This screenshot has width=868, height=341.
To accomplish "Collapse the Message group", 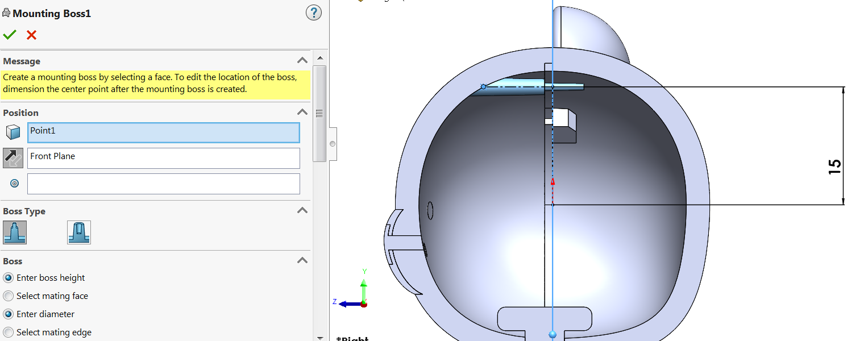I will [x=302, y=60].
